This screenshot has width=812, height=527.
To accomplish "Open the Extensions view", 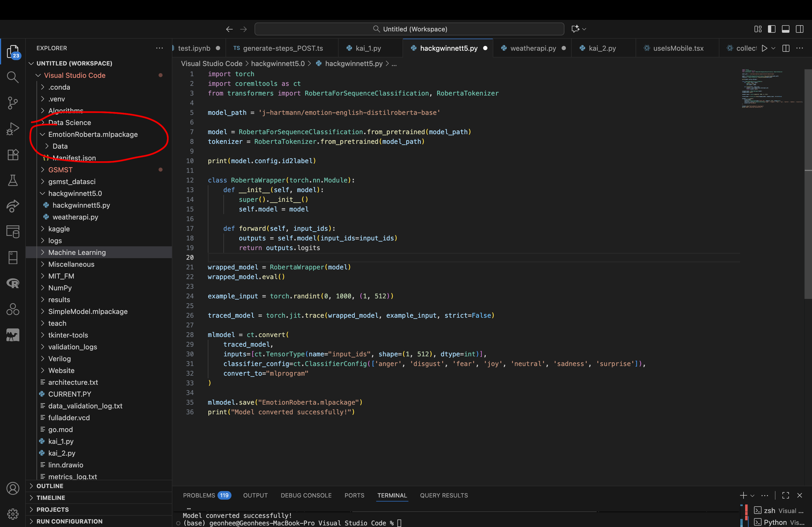I will click(13, 155).
